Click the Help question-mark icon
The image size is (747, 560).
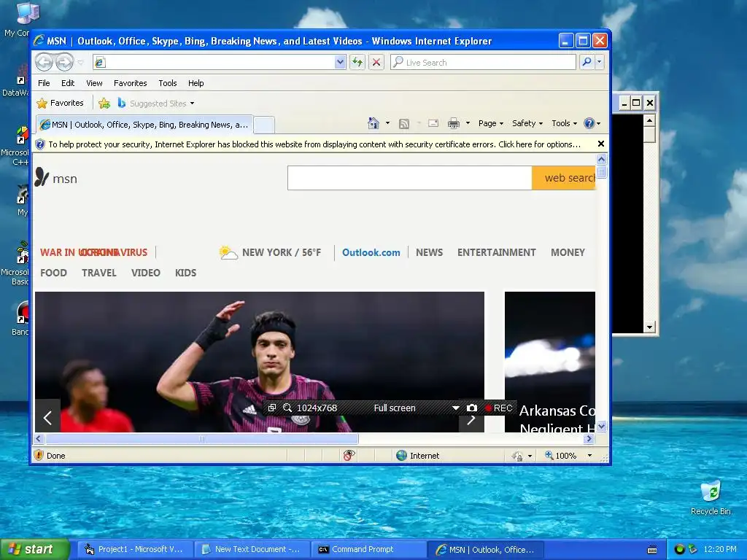[589, 123]
